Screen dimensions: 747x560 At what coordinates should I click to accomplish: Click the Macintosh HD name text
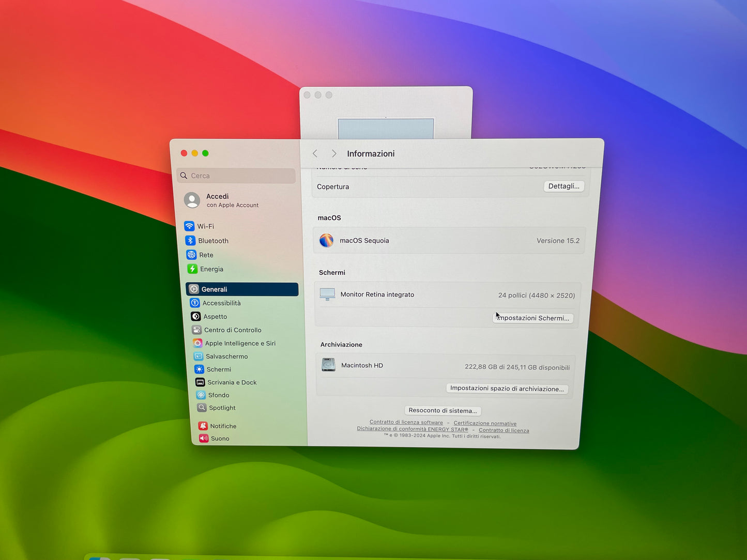point(362,365)
